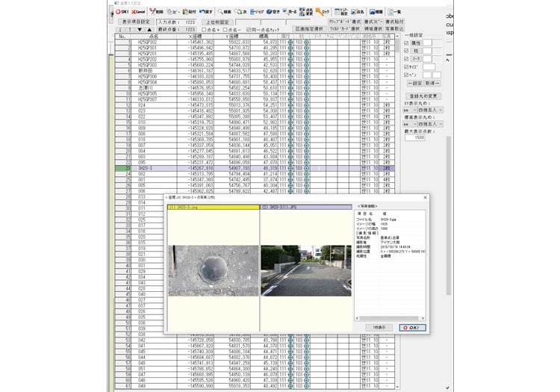
Task: Click the ビューア設定 viewer settings icon
Action: pos(341,12)
